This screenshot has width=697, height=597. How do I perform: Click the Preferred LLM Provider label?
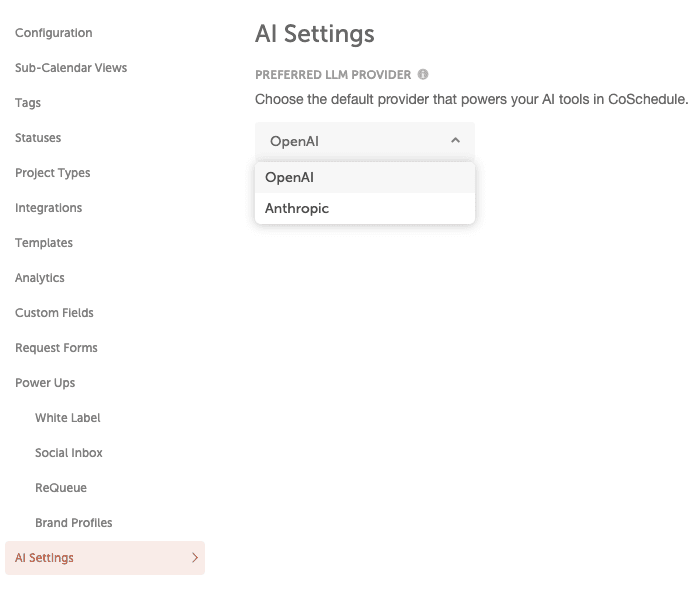(333, 75)
